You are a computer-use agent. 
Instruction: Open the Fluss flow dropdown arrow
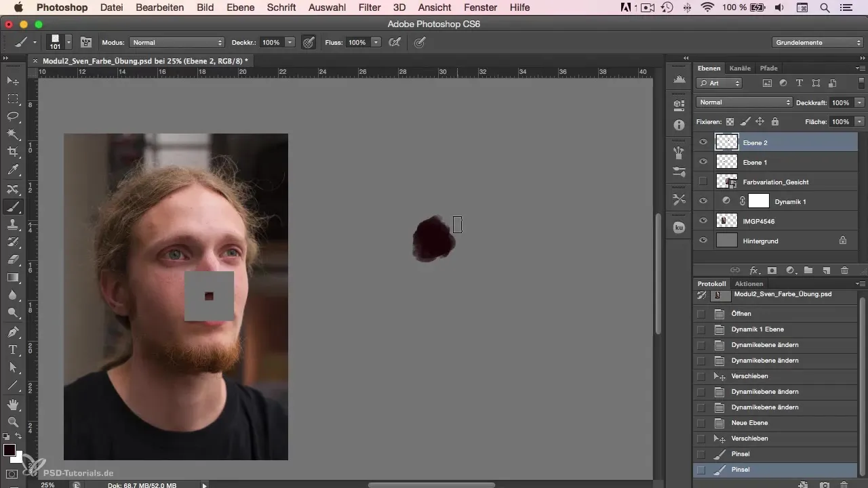point(376,42)
